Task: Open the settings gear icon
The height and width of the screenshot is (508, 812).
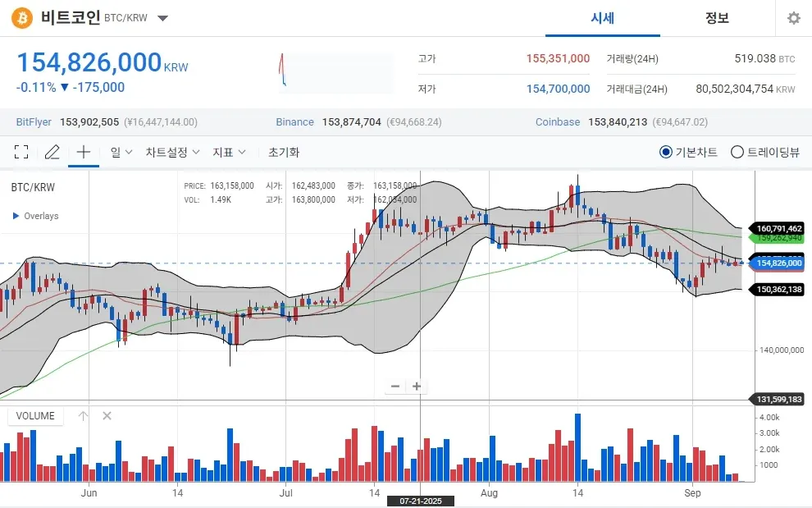Action: pos(793,18)
